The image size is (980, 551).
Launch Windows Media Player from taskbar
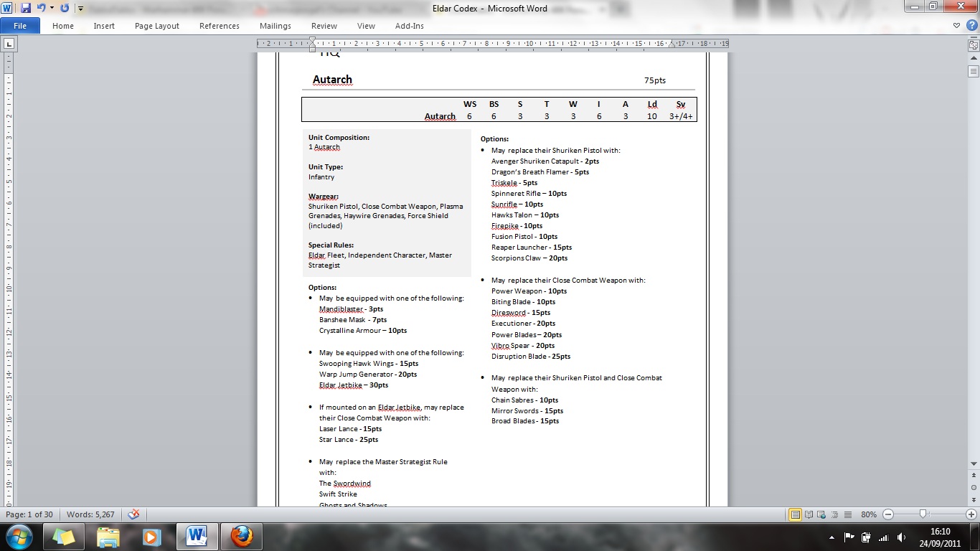pyautogui.click(x=151, y=537)
